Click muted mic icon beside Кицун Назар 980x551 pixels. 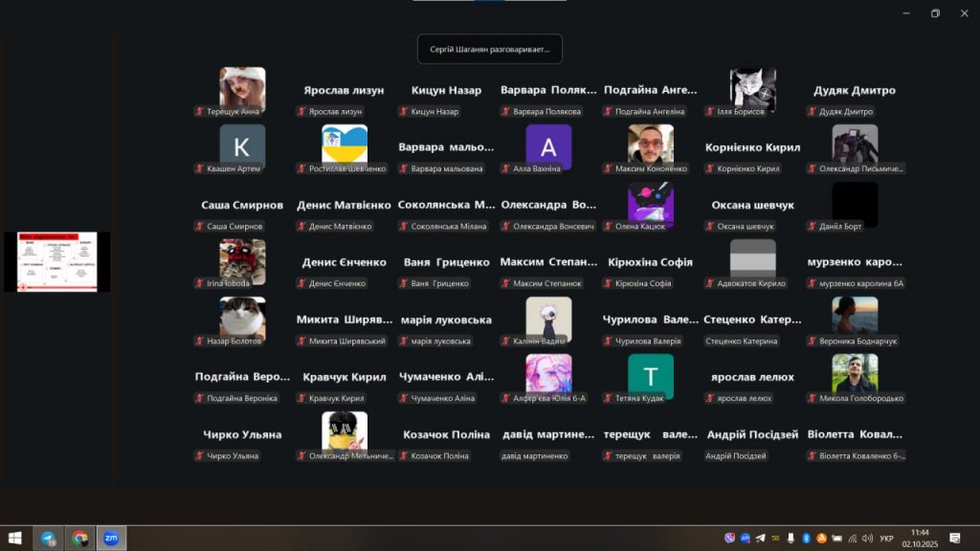tap(404, 112)
